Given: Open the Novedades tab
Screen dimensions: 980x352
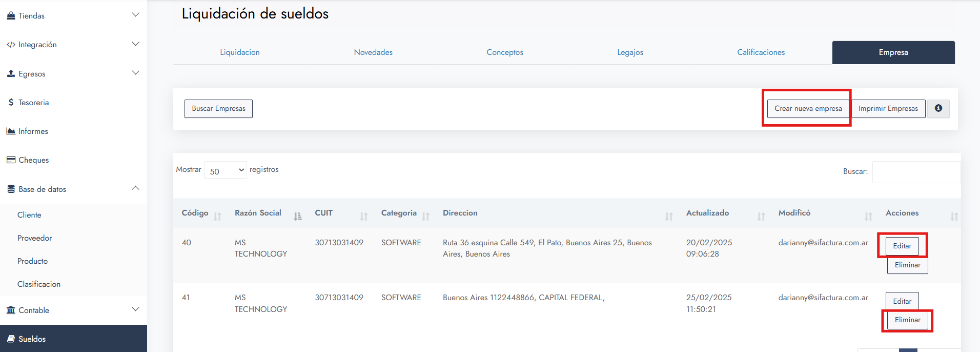Looking at the screenshot, I should click(x=373, y=52).
